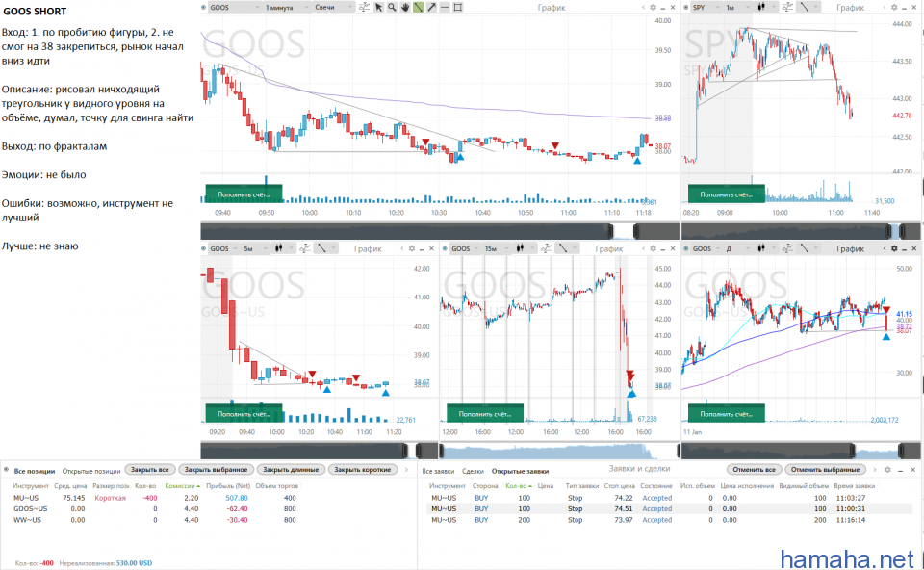Switch to the 'Открытые заявки' tab

tap(520, 471)
